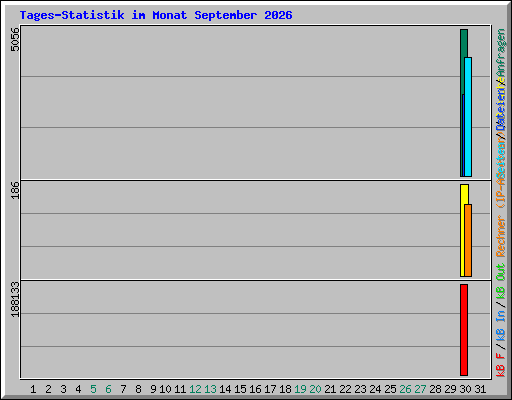Click the cyan Seiten bar
This screenshot has height=400, width=512.
[468, 117]
